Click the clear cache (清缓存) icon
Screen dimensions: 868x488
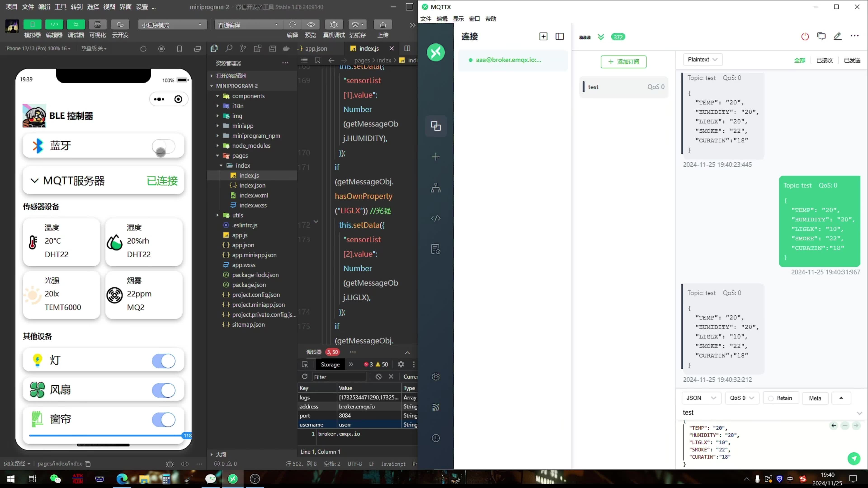click(357, 24)
